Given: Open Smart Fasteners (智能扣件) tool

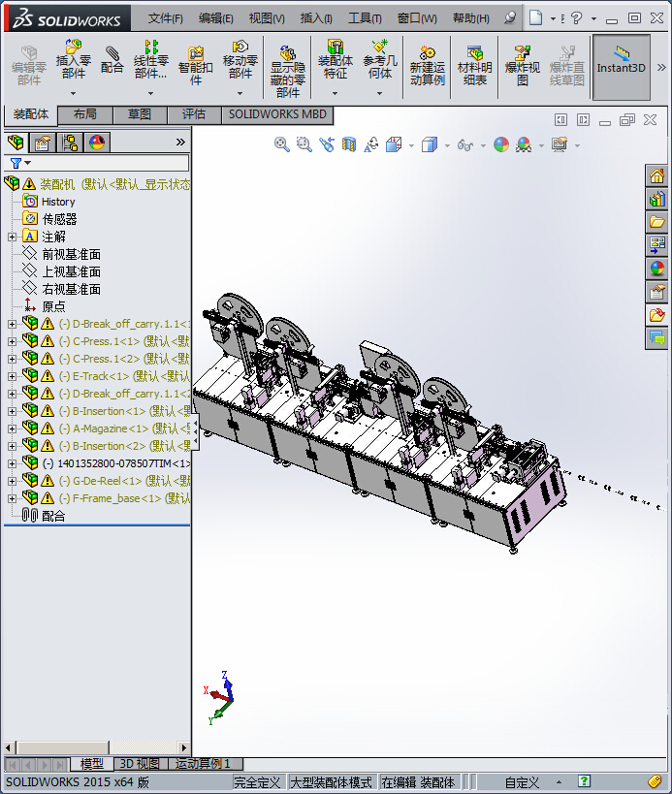Looking at the screenshot, I should point(196,65).
